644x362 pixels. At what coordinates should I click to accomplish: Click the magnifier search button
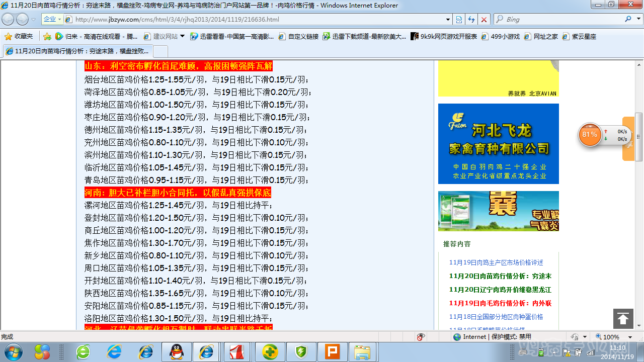coord(628,19)
